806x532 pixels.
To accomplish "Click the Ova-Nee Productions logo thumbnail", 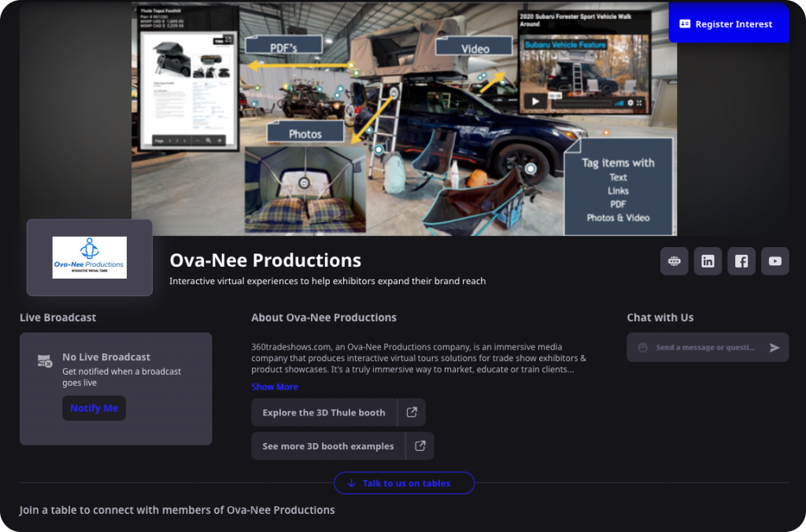I will [x=90, y=257].
